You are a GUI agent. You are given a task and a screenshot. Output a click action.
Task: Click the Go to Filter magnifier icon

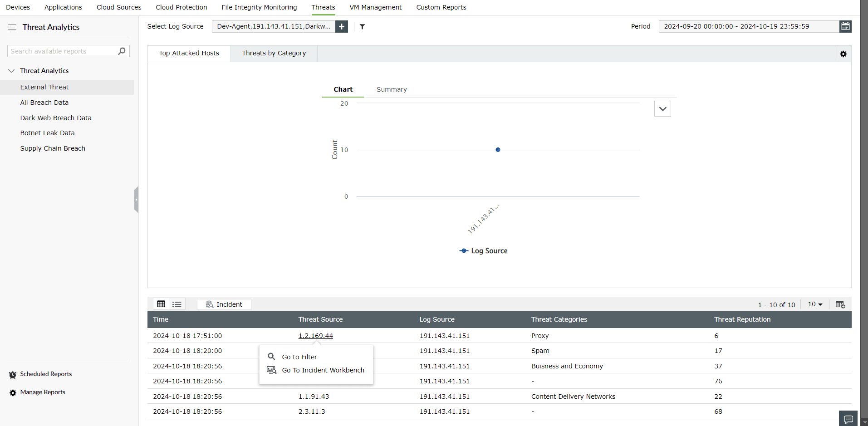(x=271, y=357)
